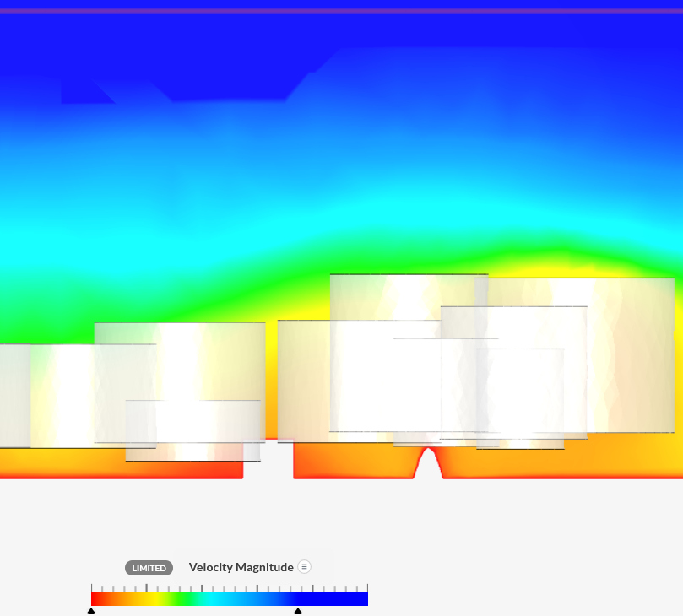The image size is (683, 616).
Task: Open the legend options menu icon
Action: pos(305,567)
